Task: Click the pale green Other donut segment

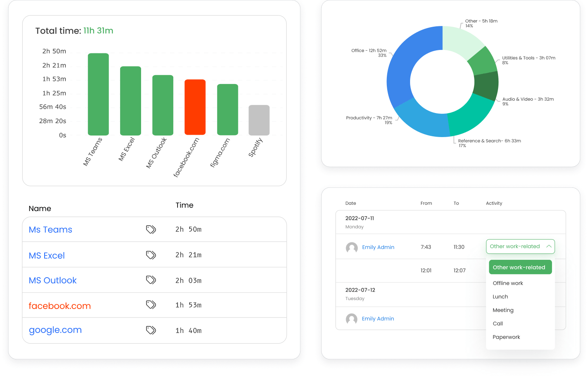Action: (x=461, y=41)
